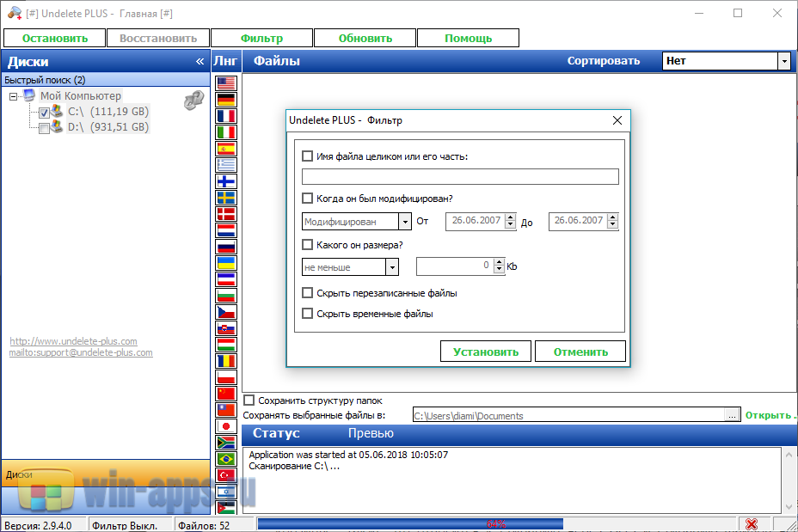Pick the Romanian flag language

(x=226, y=361)
